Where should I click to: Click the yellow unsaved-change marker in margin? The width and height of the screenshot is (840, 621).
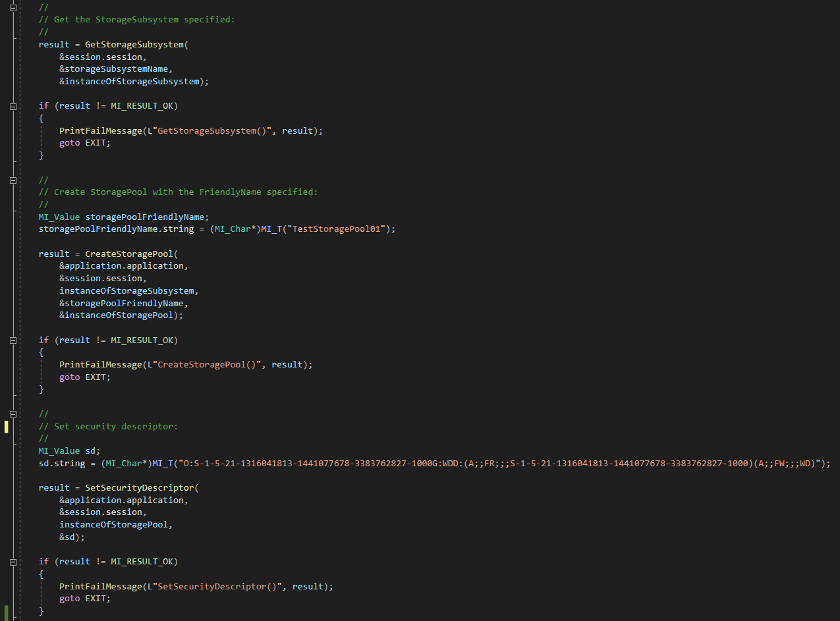(x=7, y=427)
